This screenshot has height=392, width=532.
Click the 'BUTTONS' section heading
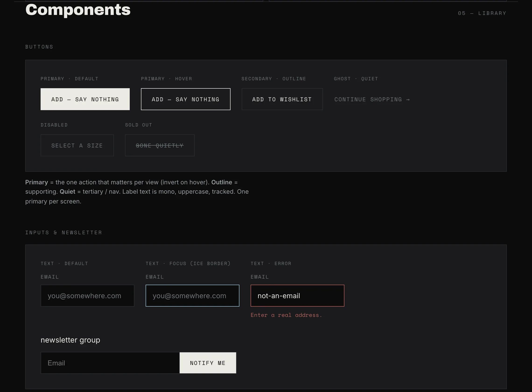click(39, 47)
